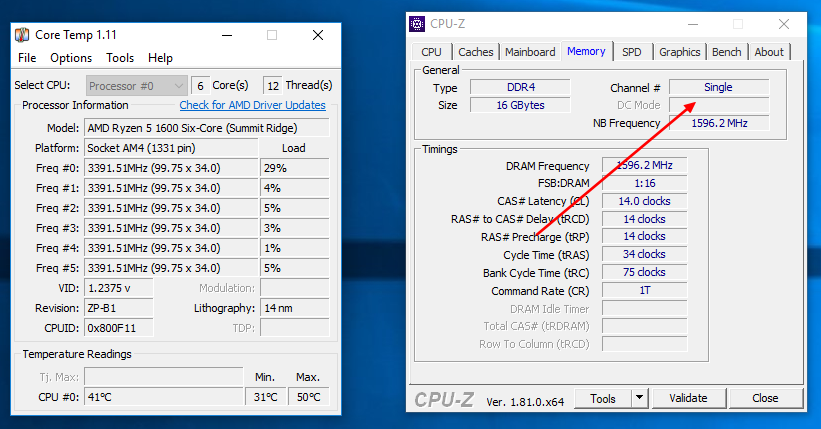821x429 pixels.
Task: Click the CPU-Z application icon in title bar
Action: pos(417,24)
